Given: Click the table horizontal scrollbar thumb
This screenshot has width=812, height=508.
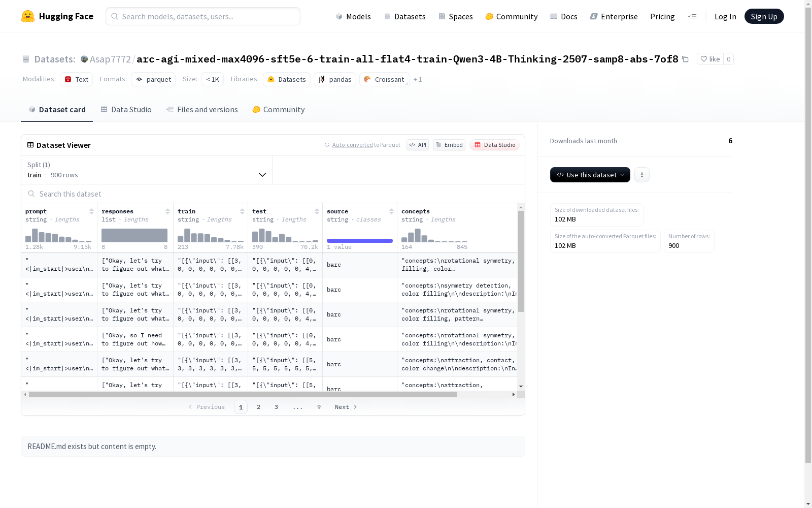Looking at the screenshot, I should [243, 394].
